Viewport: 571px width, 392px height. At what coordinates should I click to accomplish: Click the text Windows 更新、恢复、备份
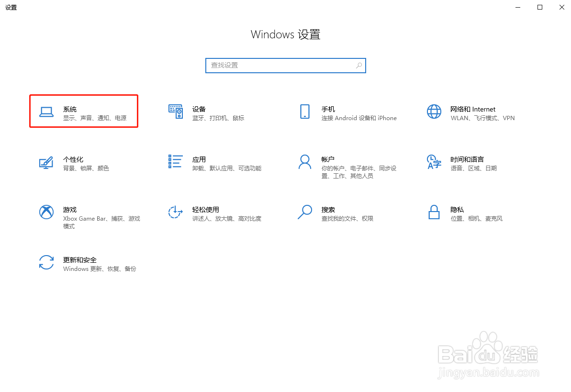pos(100,269)
